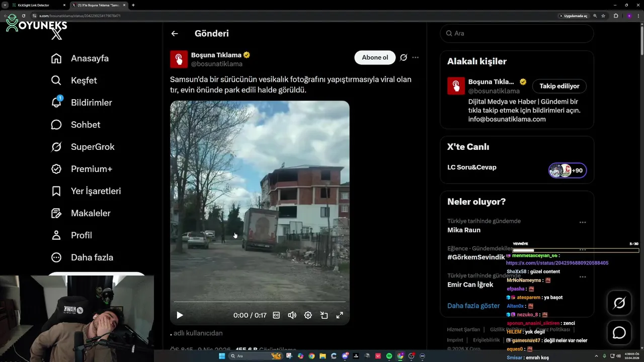Click the Takip ediliyor button
This screenshot has width=644, height=362.
tap(559, 86)
